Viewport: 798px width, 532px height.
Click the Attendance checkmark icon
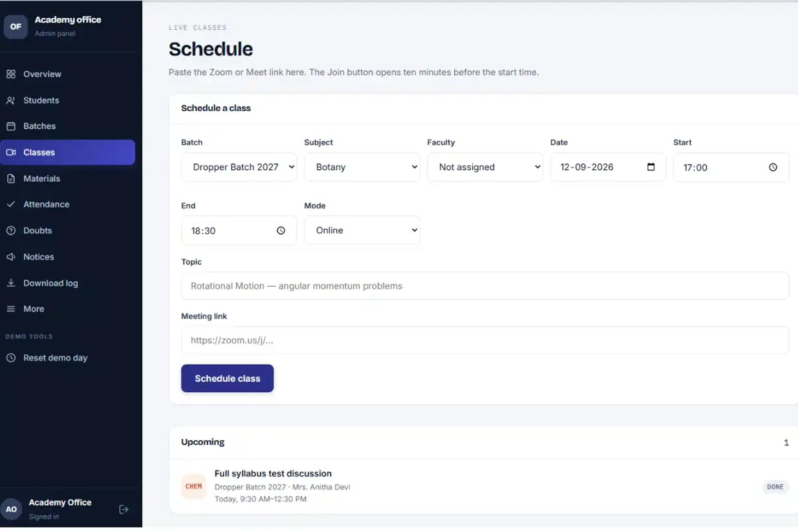point(11,204)
